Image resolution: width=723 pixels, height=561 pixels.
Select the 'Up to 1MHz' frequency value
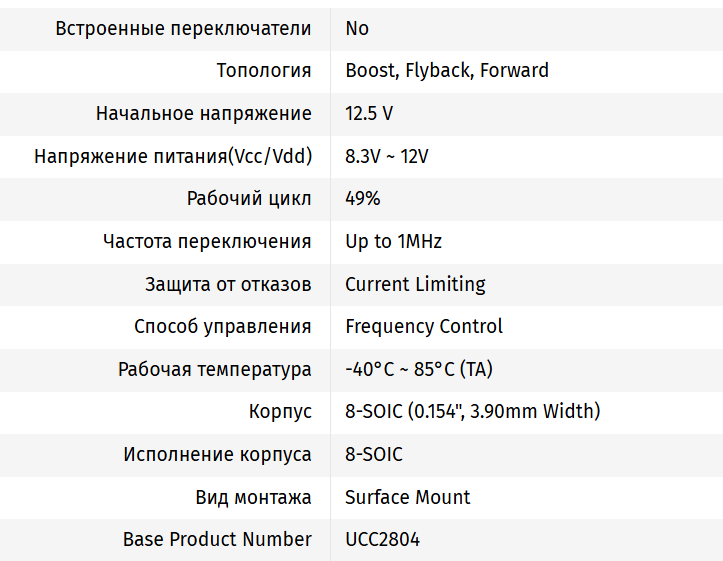(x=393, y=241)
